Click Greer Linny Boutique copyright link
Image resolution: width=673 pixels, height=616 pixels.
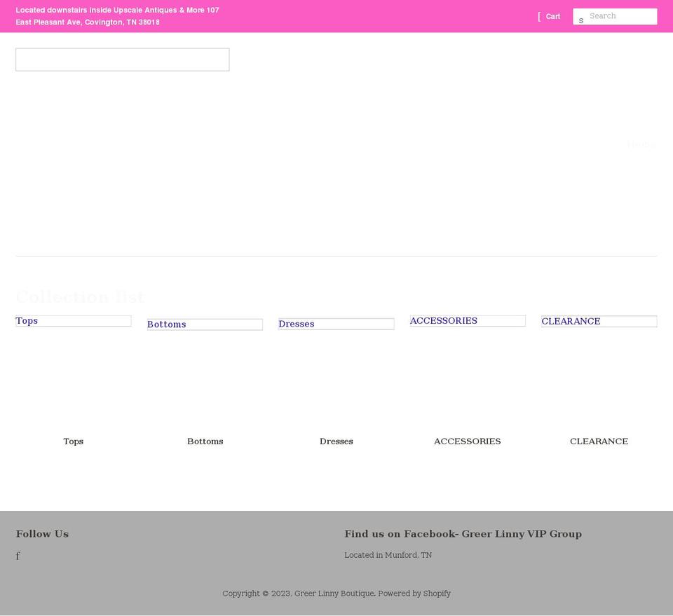click(x=334, y=594)
